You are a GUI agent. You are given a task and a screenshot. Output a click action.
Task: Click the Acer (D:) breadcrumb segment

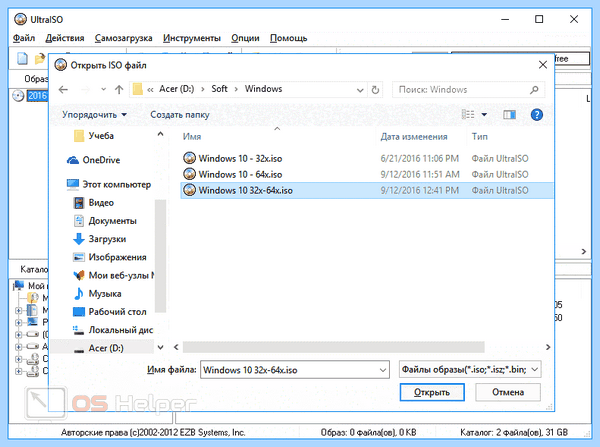pyautogui.click(x=176, y=89)
